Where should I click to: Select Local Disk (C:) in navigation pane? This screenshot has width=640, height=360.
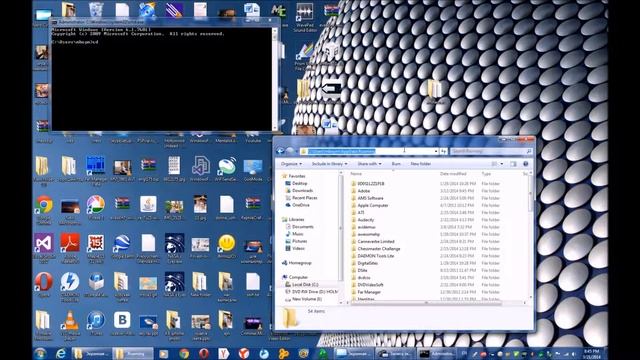(x=305, y=284)
